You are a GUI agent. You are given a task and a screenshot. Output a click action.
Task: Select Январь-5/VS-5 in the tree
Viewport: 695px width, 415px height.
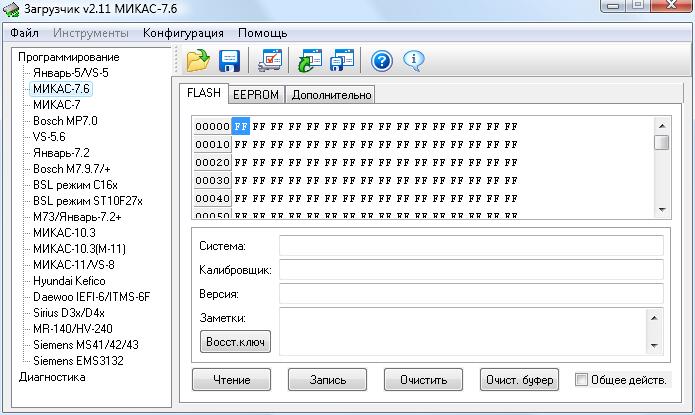click(x=70, y=73)
